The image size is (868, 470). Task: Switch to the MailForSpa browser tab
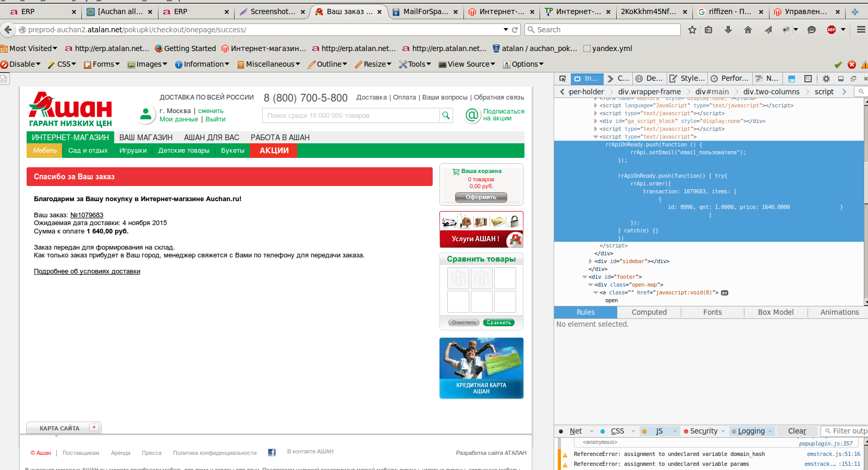(x=425, y=11)
